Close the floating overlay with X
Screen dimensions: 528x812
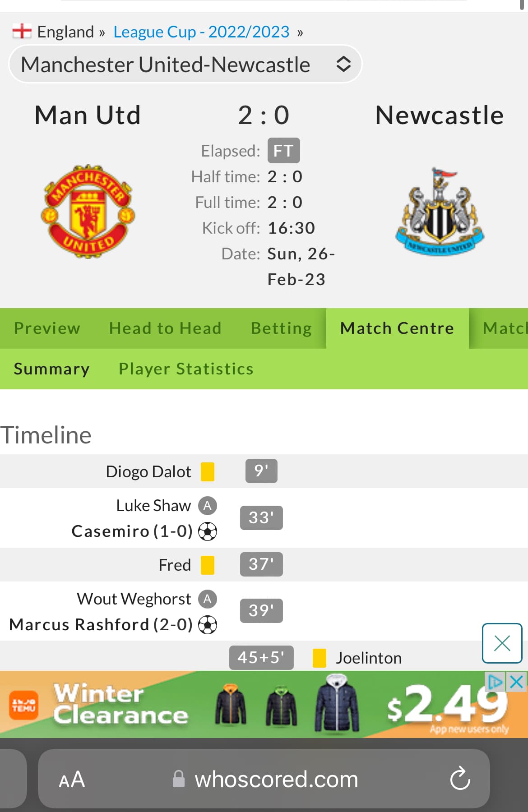502,643
